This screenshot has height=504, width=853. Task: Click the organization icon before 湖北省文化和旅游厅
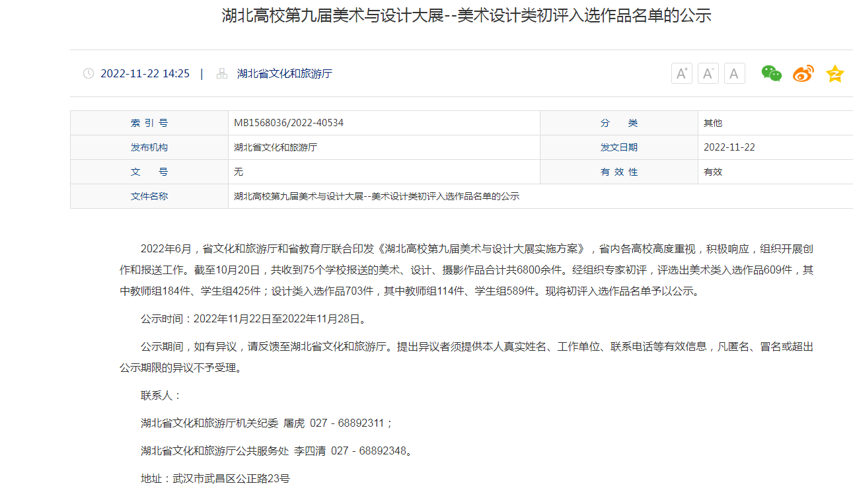(221, 73)
